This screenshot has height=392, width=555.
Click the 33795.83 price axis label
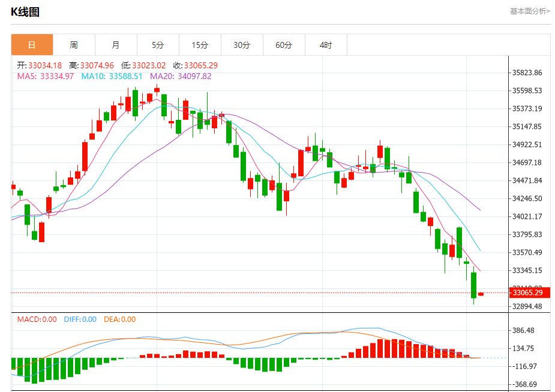[527, 235]
